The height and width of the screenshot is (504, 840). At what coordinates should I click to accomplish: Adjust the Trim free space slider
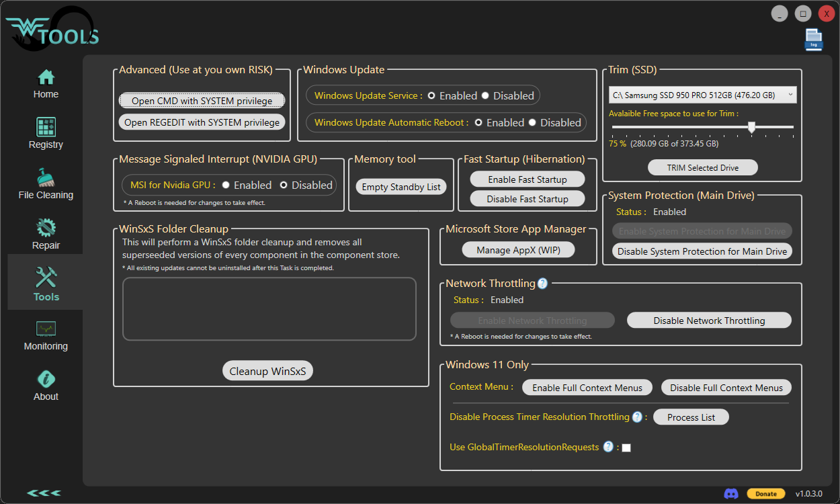(x=751, y=126)
